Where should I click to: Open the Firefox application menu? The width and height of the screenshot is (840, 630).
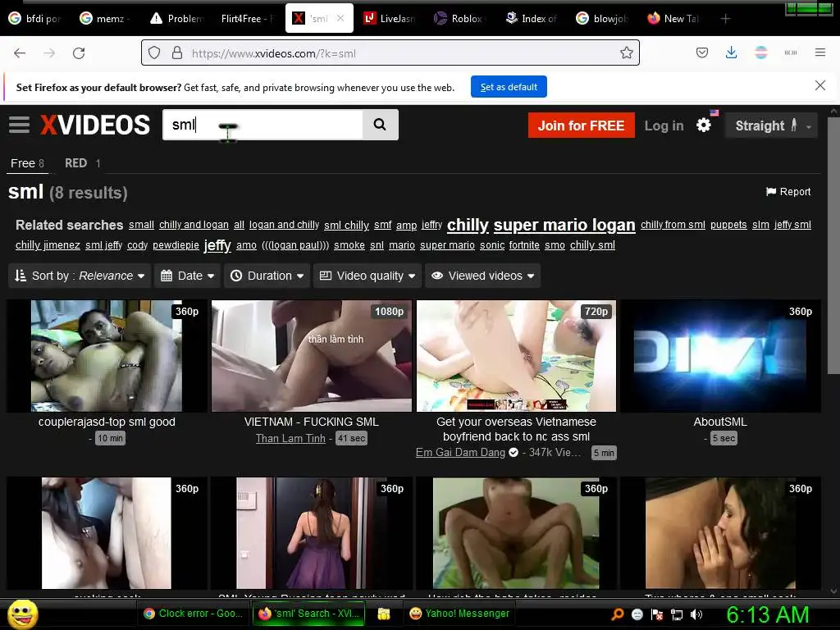click(x=820, y=52)
